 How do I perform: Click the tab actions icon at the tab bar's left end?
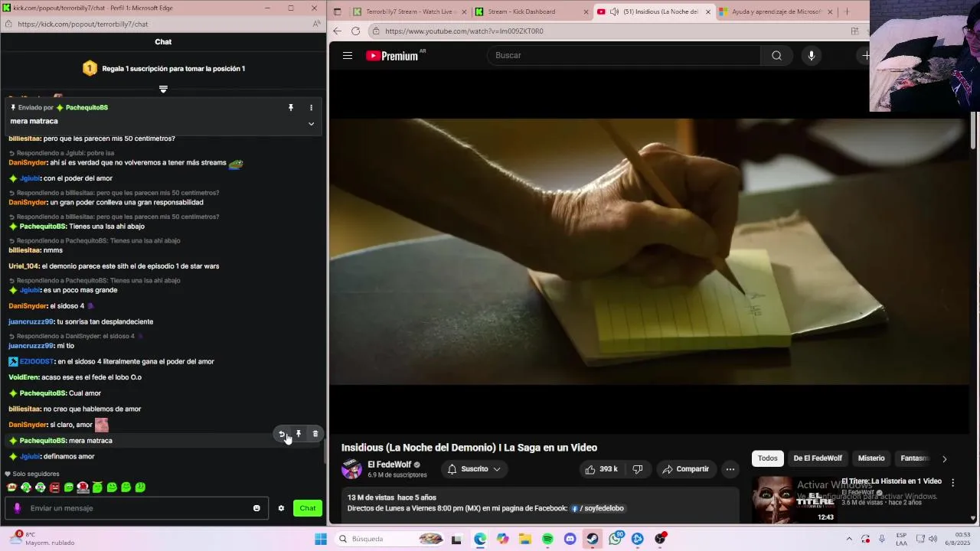[x=337, y=11]
